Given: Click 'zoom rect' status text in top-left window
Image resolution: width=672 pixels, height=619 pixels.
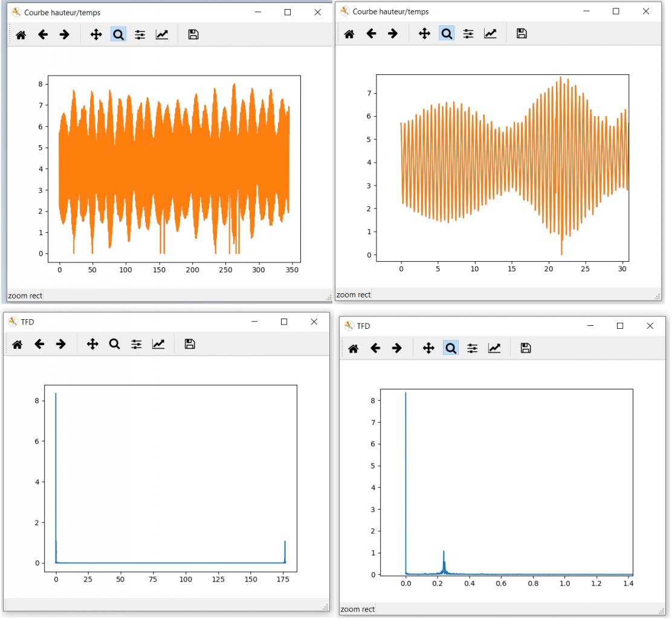Looking at the screenshot, I should click(25, 296).
